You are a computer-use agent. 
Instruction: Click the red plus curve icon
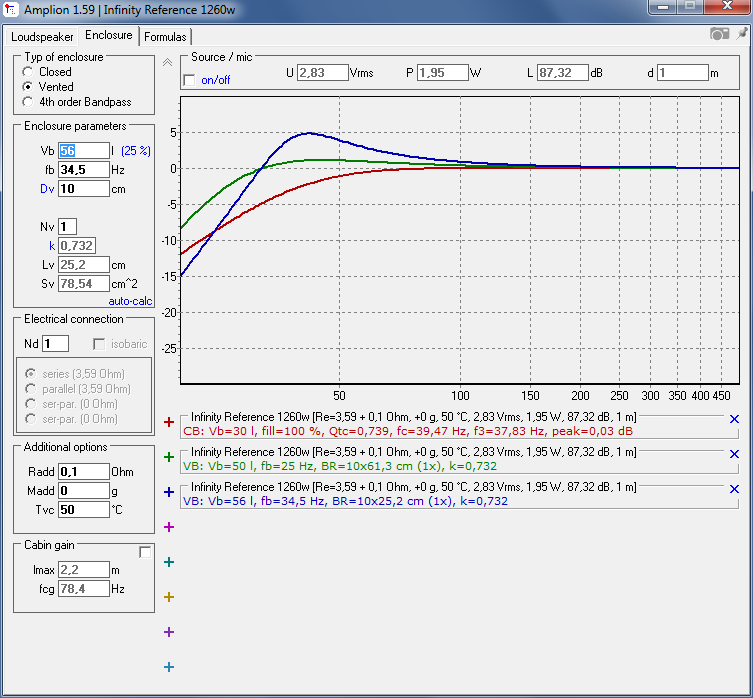click(169, 422)
